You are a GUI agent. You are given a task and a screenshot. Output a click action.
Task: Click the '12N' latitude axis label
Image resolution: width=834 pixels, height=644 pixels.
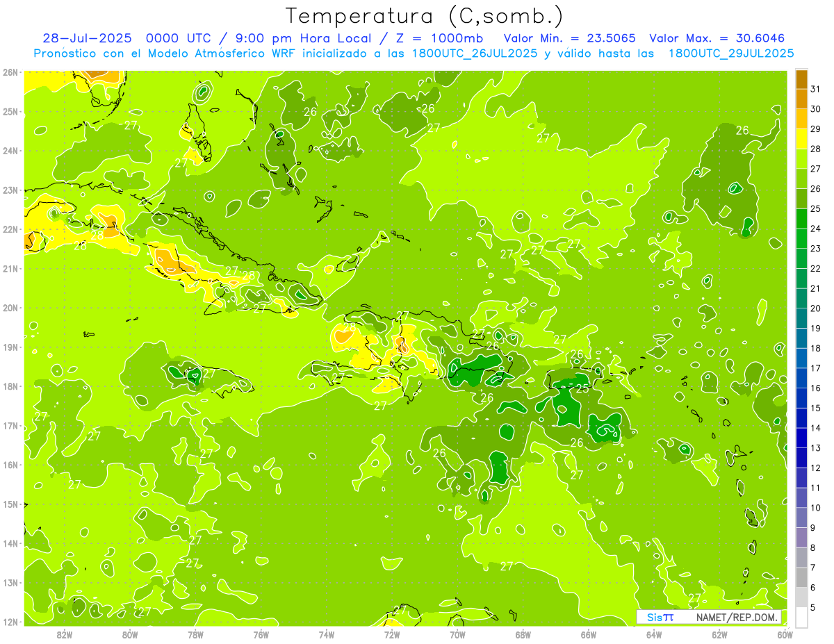click(10, 622)
